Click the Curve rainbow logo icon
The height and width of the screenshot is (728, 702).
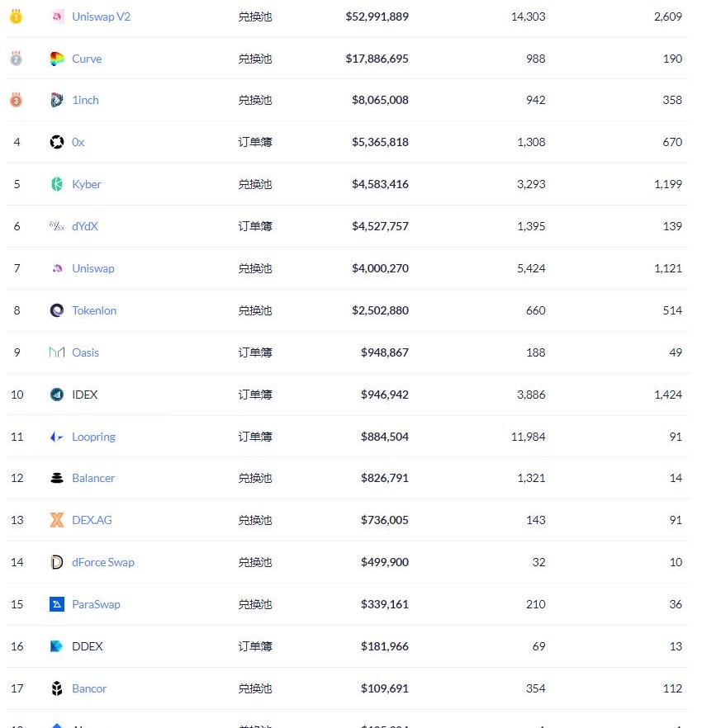pos(57,59)
